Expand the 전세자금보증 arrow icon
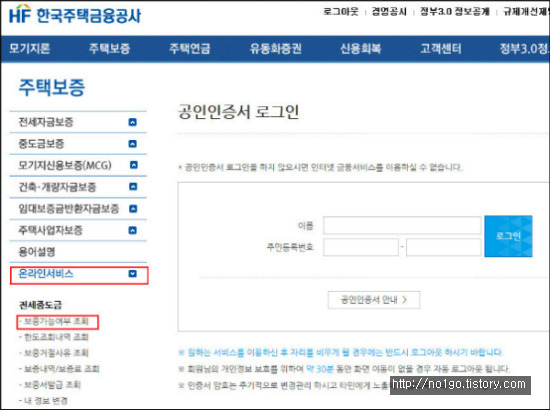The width and height of the screenshot is (550, 410). [x=133, y=122]
